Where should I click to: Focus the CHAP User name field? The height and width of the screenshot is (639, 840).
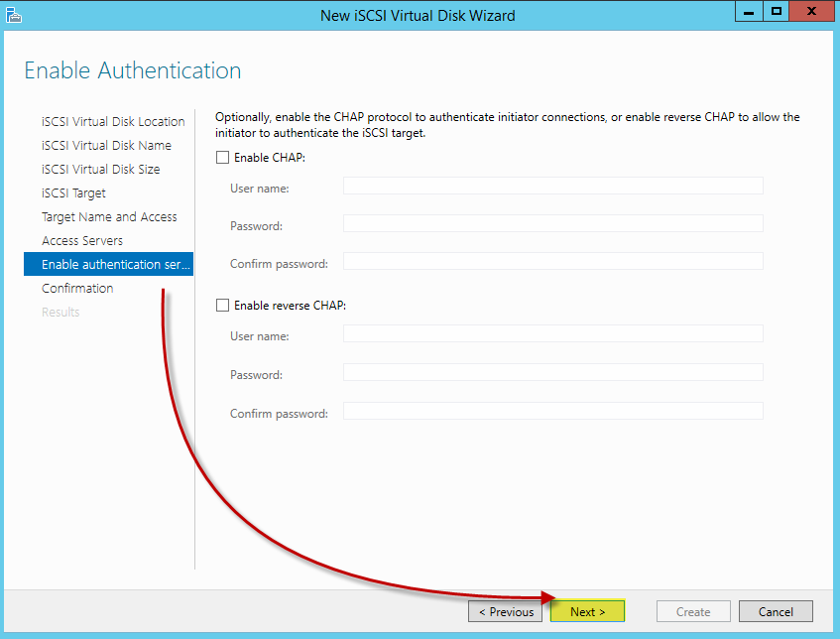[552, 186]
